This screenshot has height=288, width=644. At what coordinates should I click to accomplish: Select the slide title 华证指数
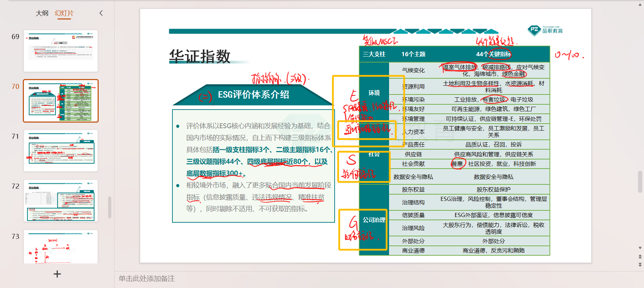[x=199, y=56]
